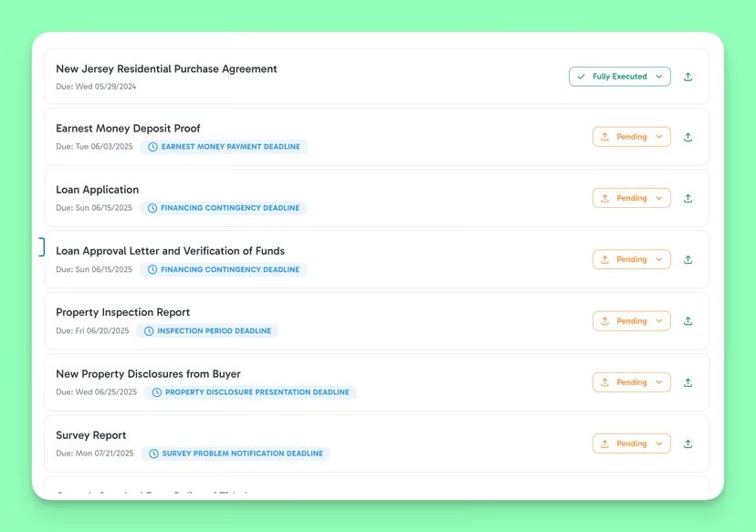Select the New Property Disclosures from Buyer title
Viewport: 756px width, 532px height.
pyautogui.click(x=148, y=374)
